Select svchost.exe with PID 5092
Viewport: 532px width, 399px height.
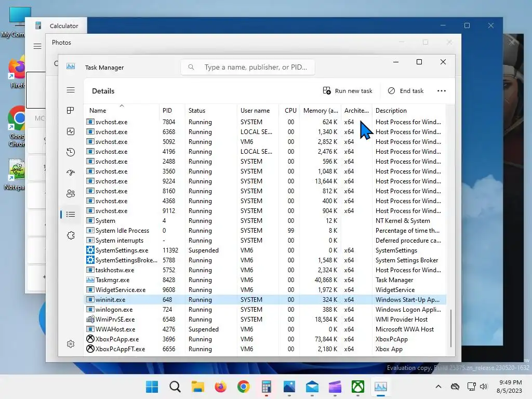[x=265, y=142]
